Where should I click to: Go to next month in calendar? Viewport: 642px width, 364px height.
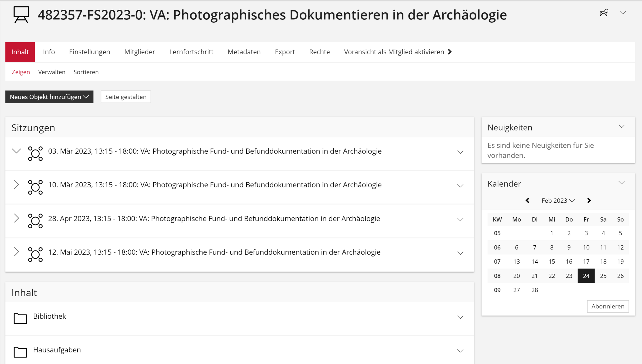589,200
